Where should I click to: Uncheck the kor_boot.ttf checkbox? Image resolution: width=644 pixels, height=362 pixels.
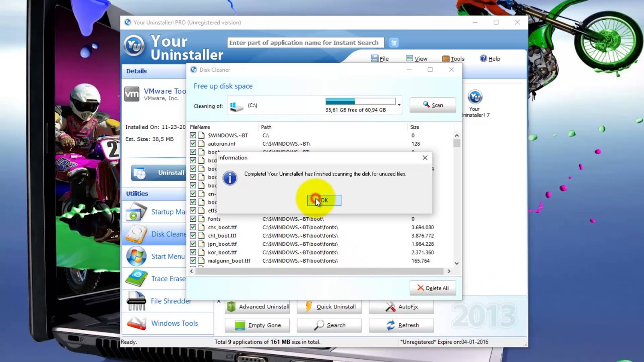193,252
